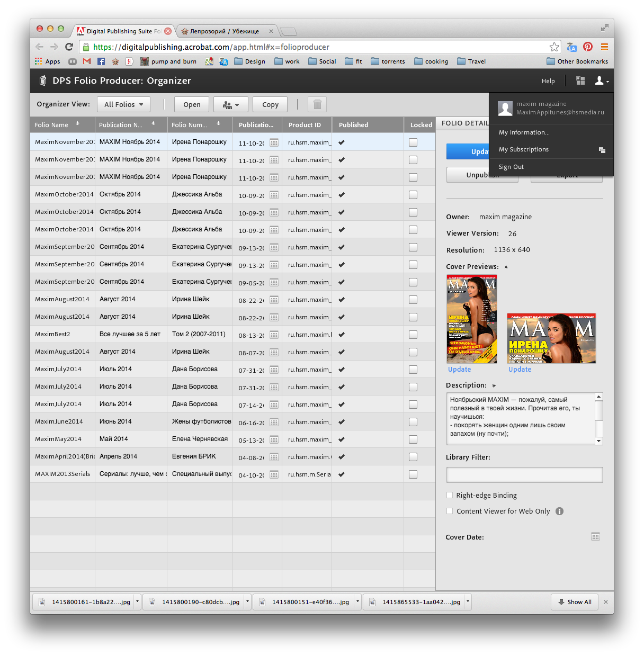
Task: Click Update under portrait cover preview
Action: (459, 370)
